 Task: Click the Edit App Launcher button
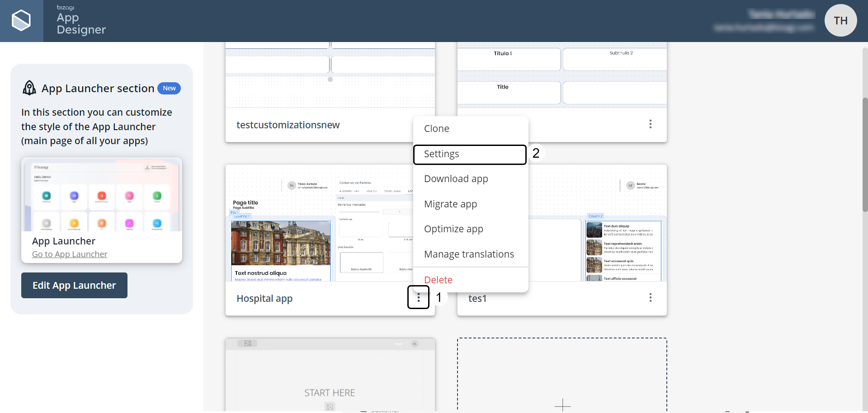click(74, 285)
